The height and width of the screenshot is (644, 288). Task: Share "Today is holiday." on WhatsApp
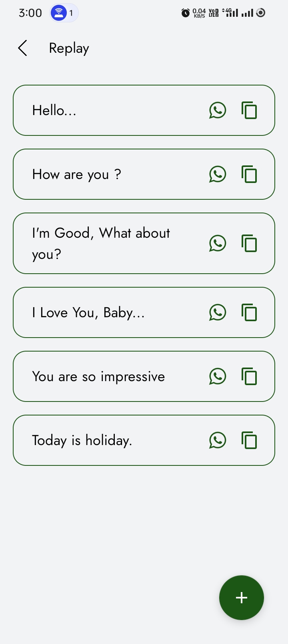218,440
